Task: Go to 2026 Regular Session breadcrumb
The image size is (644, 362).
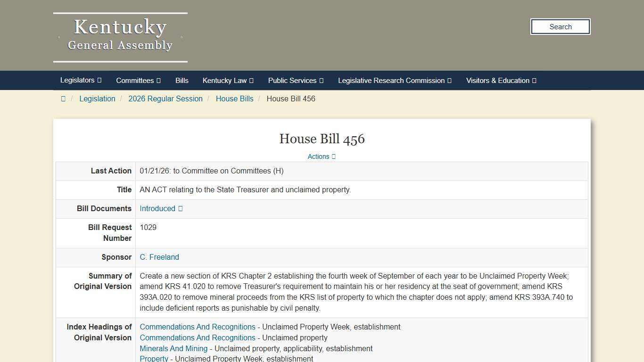Action: tap(165, 99)
